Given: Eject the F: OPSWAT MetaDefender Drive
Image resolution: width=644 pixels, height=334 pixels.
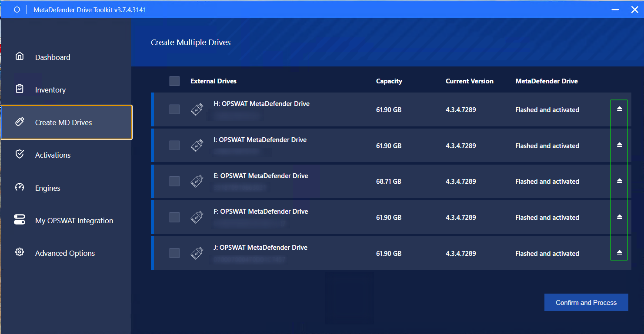Looking at the screenshot, I should pos(620,217).
